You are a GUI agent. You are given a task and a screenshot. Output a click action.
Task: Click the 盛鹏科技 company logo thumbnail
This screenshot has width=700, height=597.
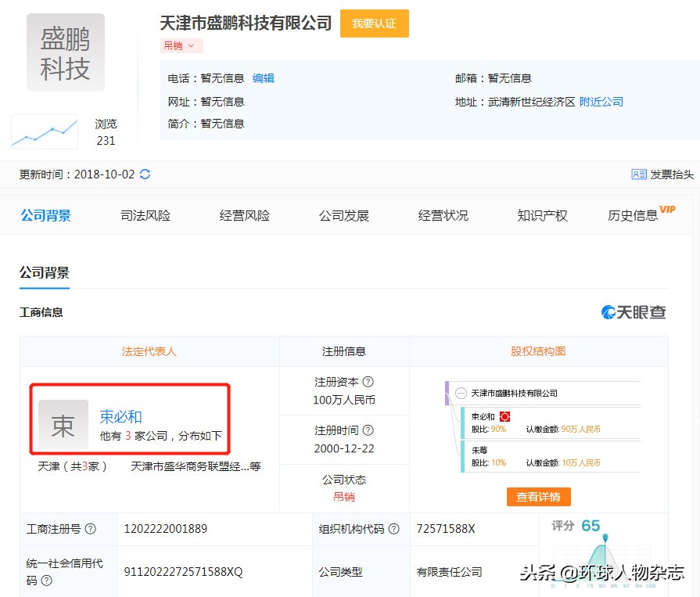[65, 52]
